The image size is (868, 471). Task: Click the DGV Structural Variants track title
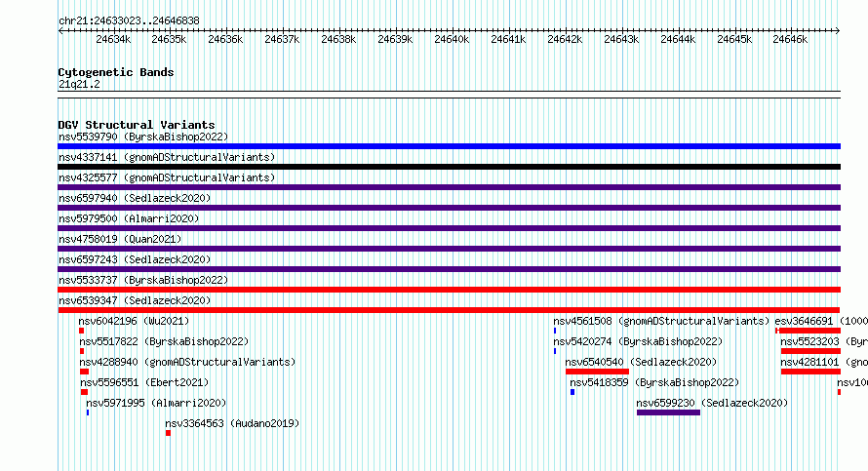click(137, 125)
